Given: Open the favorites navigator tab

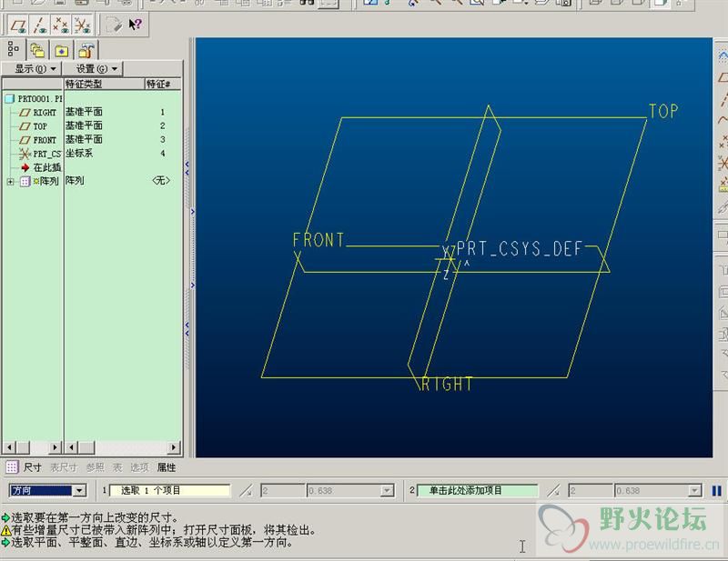Looking at the screenshot, I should (62, 50).
